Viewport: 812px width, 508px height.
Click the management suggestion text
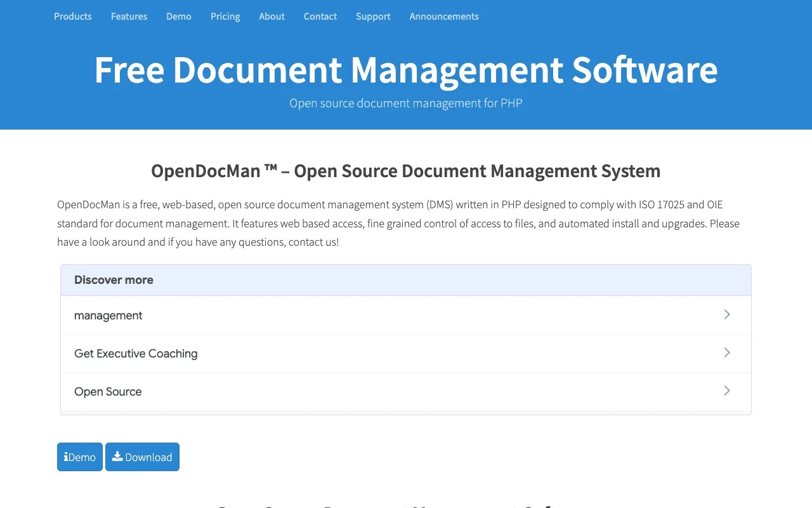108,316
